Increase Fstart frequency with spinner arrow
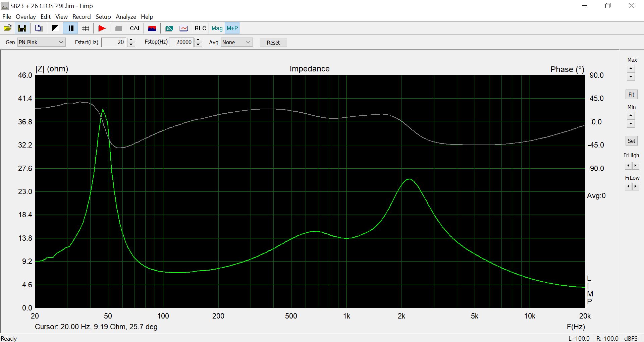Viewport: 644px width, 342px height. (131, 40)
